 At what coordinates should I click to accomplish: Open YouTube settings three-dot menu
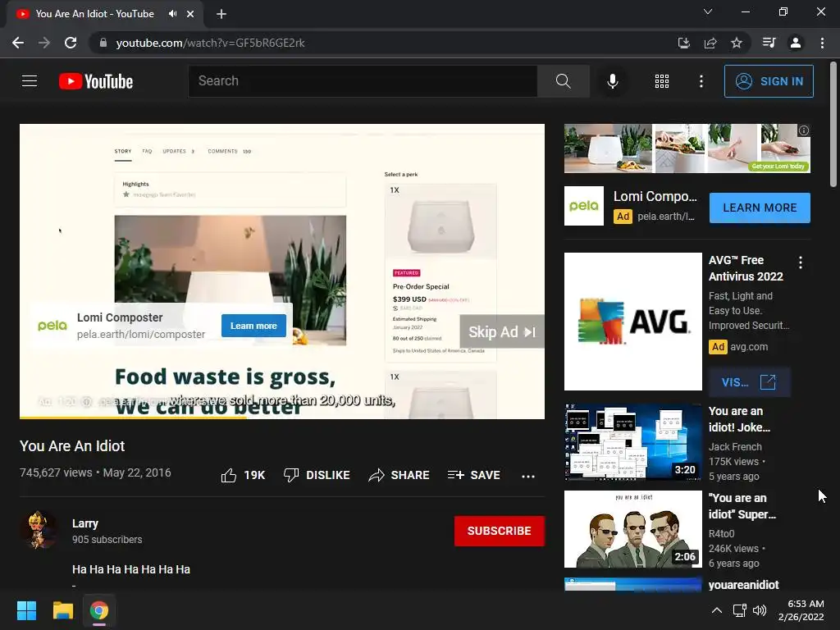click(701, 81)
